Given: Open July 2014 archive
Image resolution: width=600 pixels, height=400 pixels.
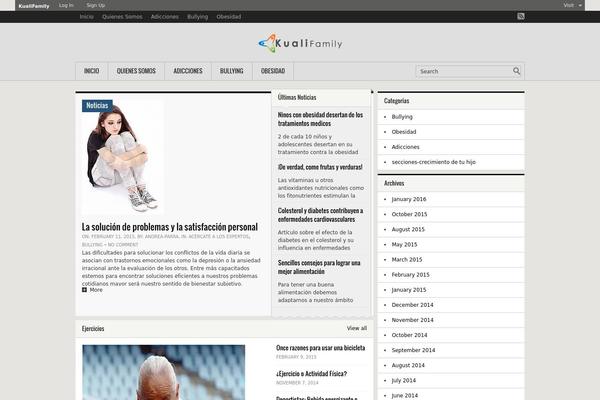Looking at the screenshot, I should click(x=404, y=380).
